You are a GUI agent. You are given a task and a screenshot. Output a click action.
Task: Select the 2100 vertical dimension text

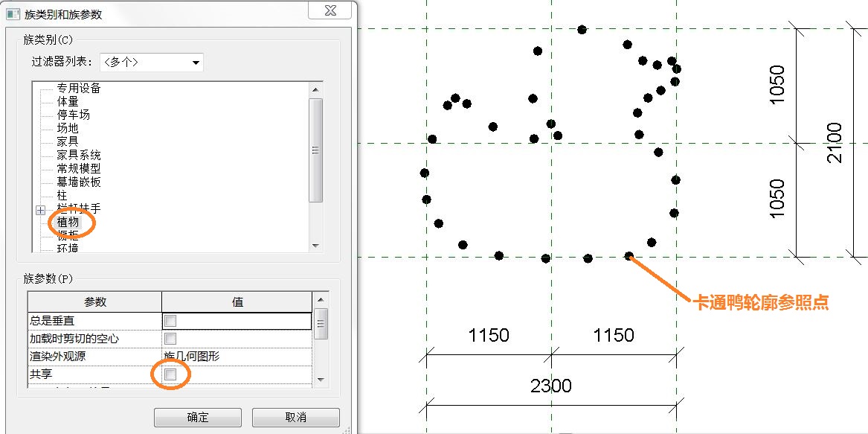(x=834, y=142)
